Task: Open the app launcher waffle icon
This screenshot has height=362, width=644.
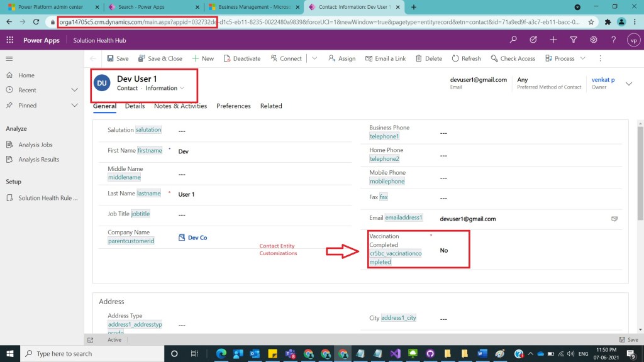Action: click(x=10, y=40)
